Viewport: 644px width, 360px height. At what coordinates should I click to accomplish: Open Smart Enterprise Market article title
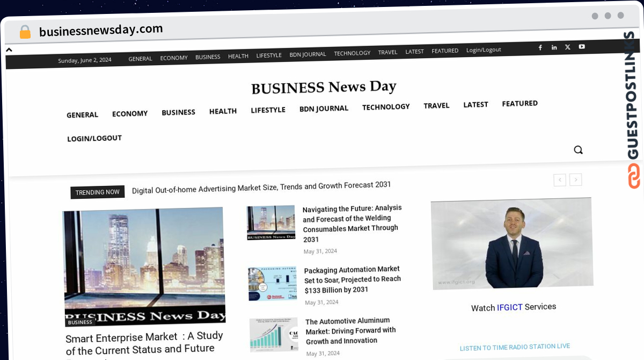point(144,344)
